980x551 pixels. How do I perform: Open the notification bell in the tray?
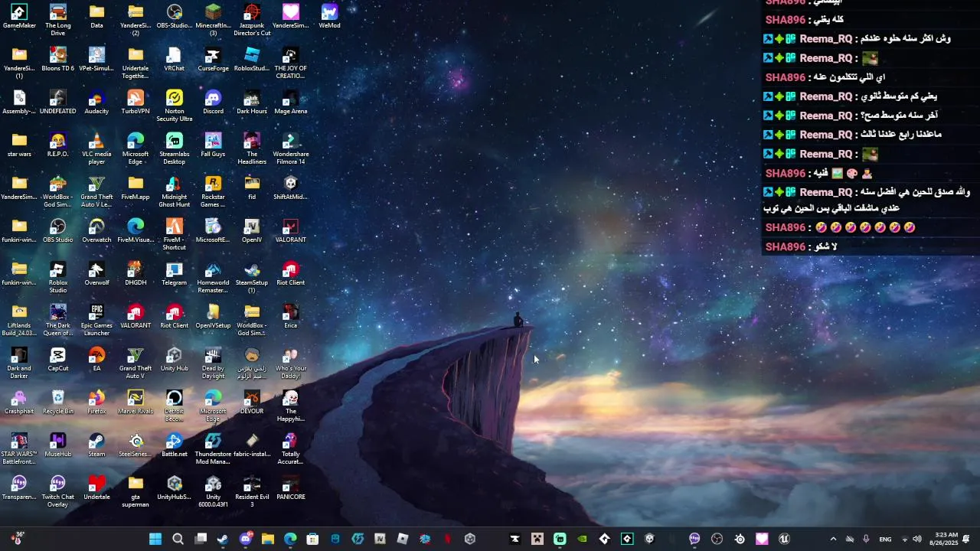(966, 539)
